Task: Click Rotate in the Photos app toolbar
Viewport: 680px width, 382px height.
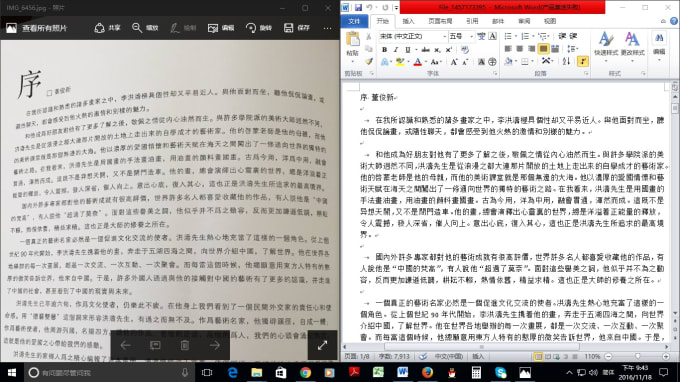Action: click(x=258, y=28)
